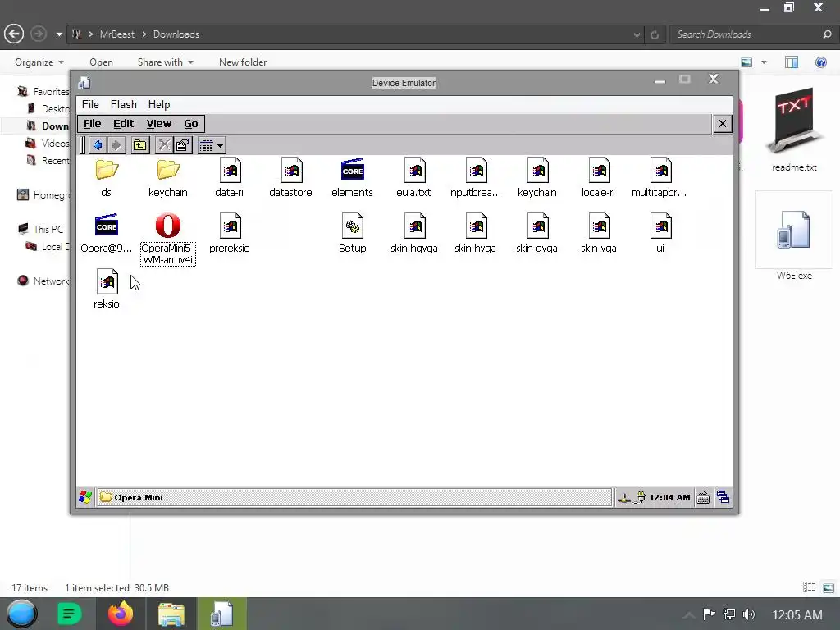Click Open in Downloads command bar
Image resolution: width=840 pixels, height=630 pixels.
pyautogui.click(x=101, y=62)
